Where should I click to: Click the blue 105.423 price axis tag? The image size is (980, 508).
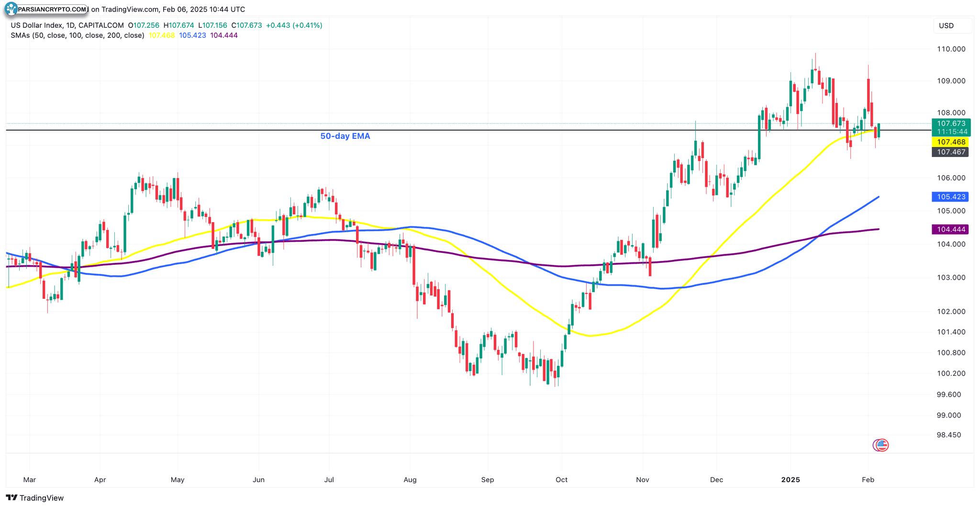click(x=950, y=197)
